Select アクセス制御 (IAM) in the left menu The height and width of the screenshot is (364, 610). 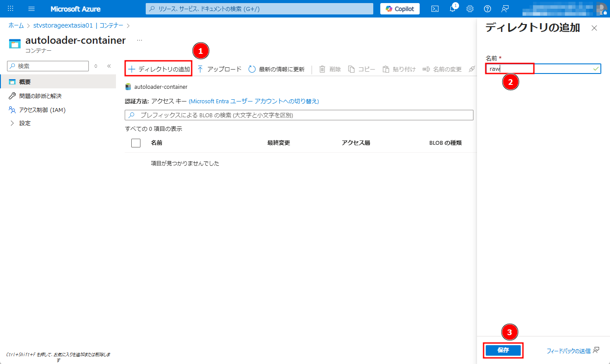point(42,110)
